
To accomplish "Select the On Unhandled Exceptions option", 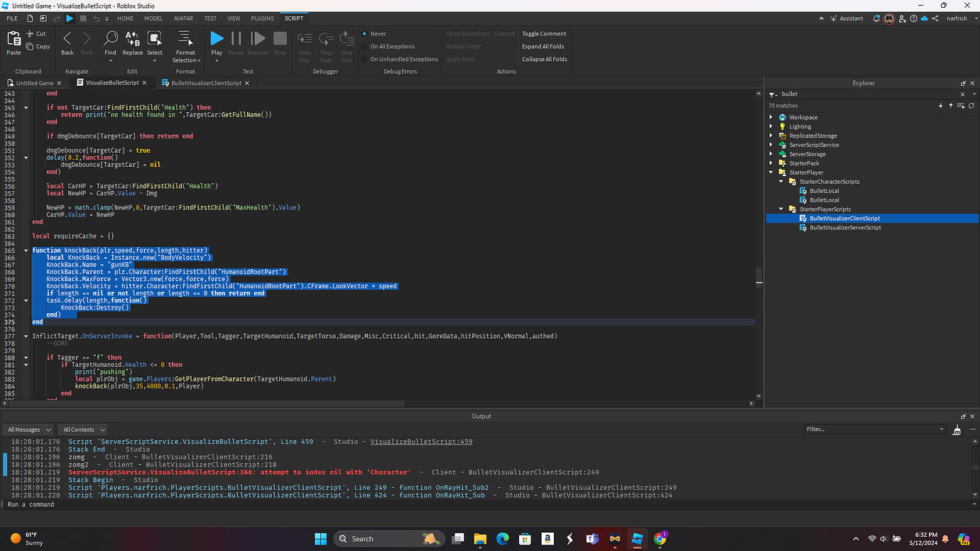I will (x=400, y=59).
